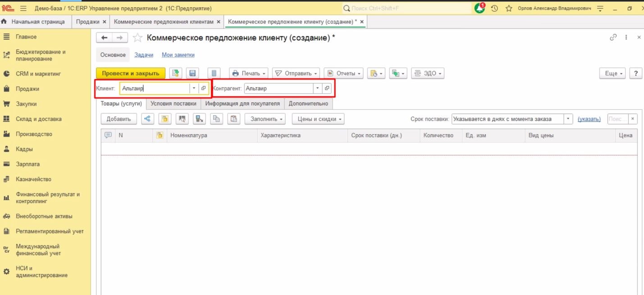
Task: Open the Продажи section in sidebar
Action: point(27,89)
